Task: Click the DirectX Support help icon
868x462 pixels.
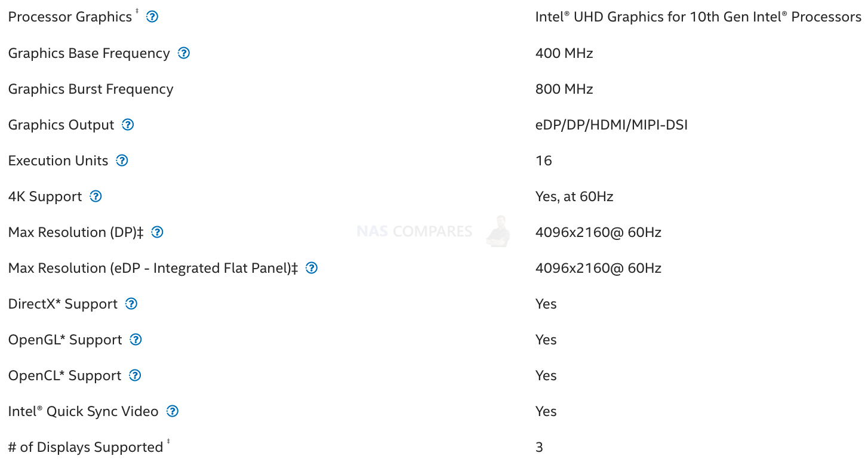Action: click(131, 303)
